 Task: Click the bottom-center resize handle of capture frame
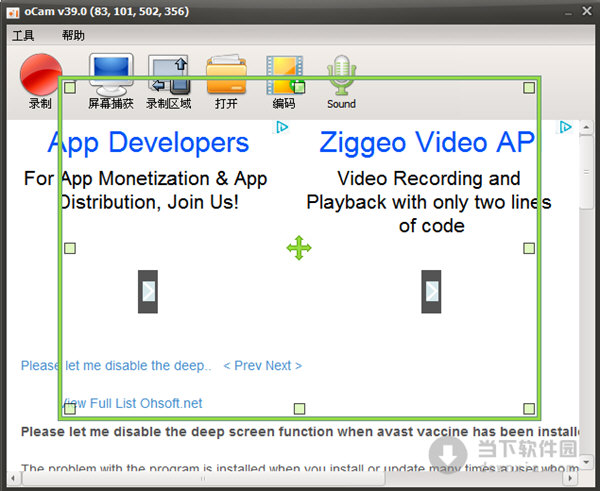click(299, 409)
